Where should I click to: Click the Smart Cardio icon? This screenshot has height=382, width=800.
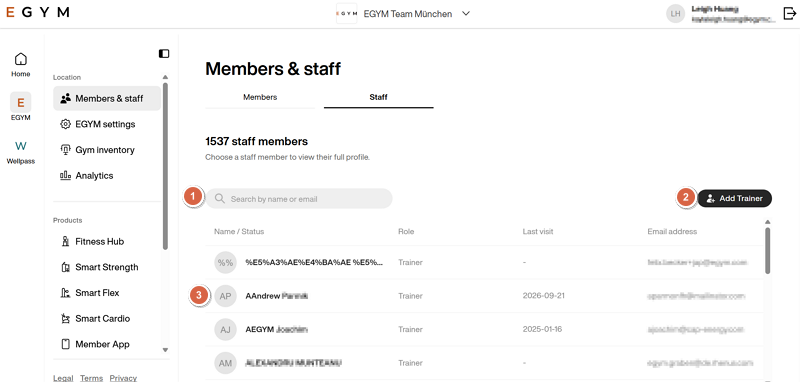[65, 319]
